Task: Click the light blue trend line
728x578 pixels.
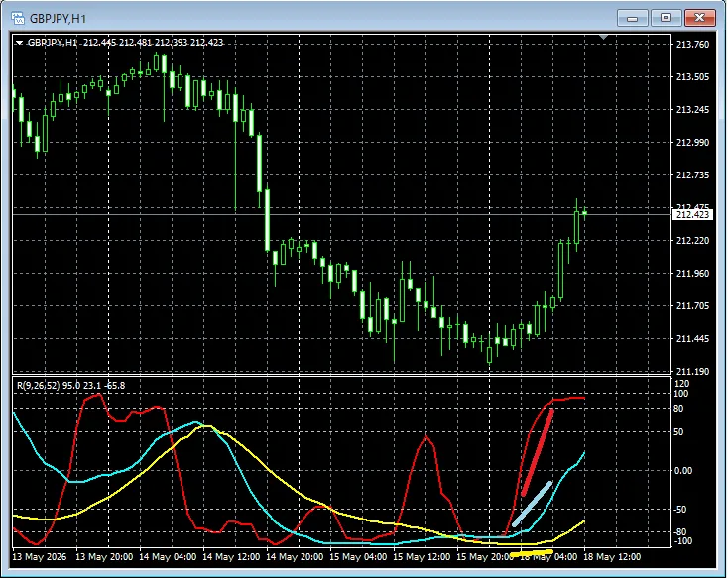Action: pyautogui.click(x=532, y=505)
